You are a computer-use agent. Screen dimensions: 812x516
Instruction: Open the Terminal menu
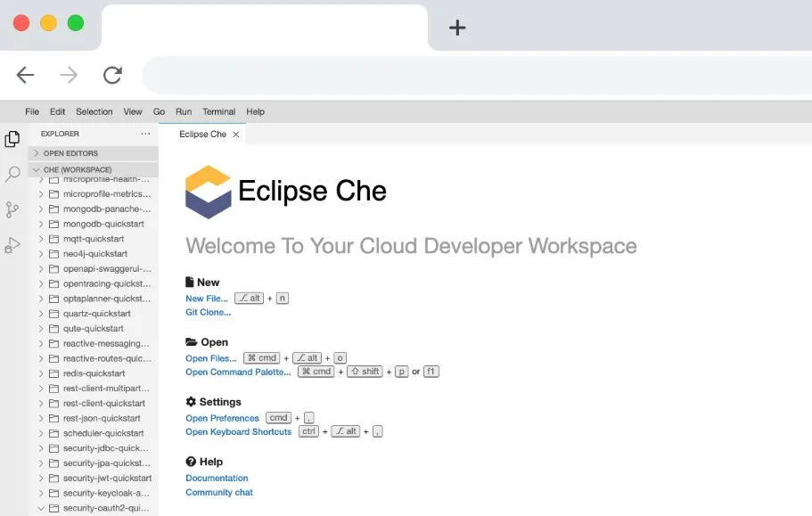click(x=218, y=112)
